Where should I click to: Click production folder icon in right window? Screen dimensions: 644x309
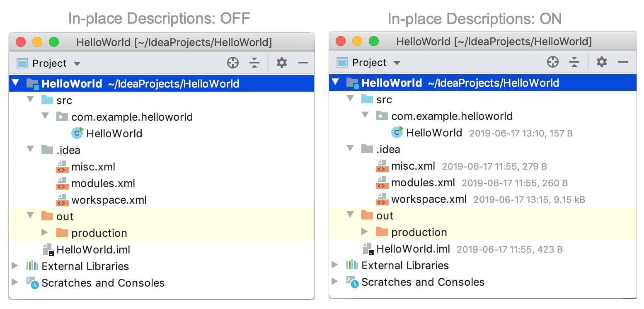(382, 231)
